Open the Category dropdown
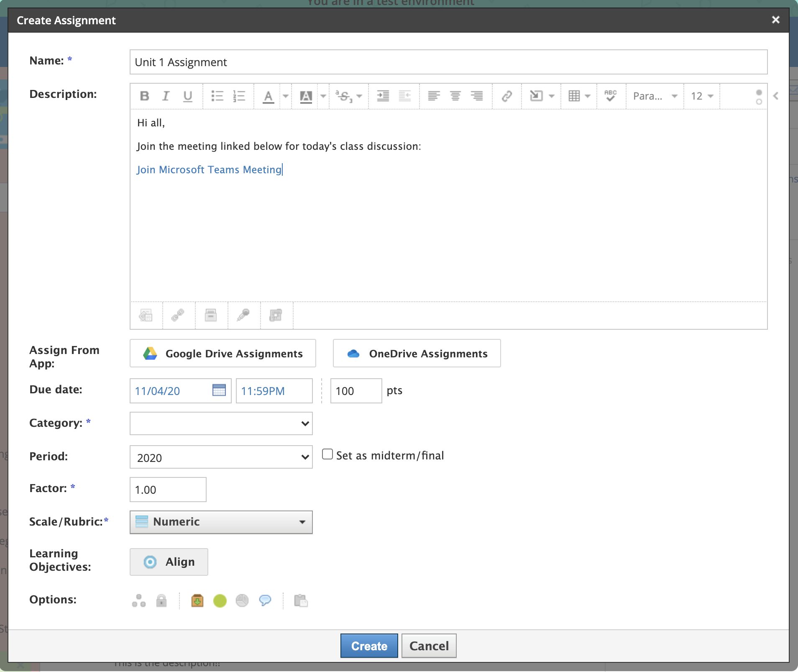 click(x=221, y=423)
